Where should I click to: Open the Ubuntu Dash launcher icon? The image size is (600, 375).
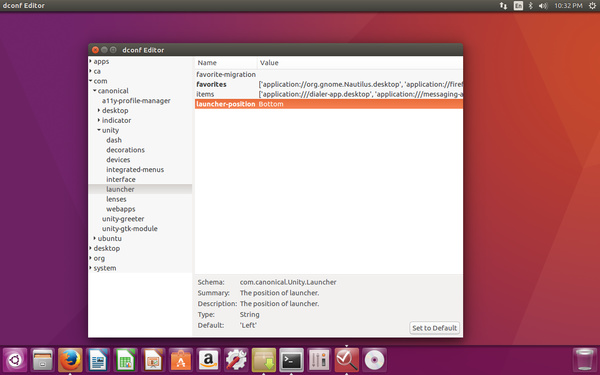click(15, 360)
